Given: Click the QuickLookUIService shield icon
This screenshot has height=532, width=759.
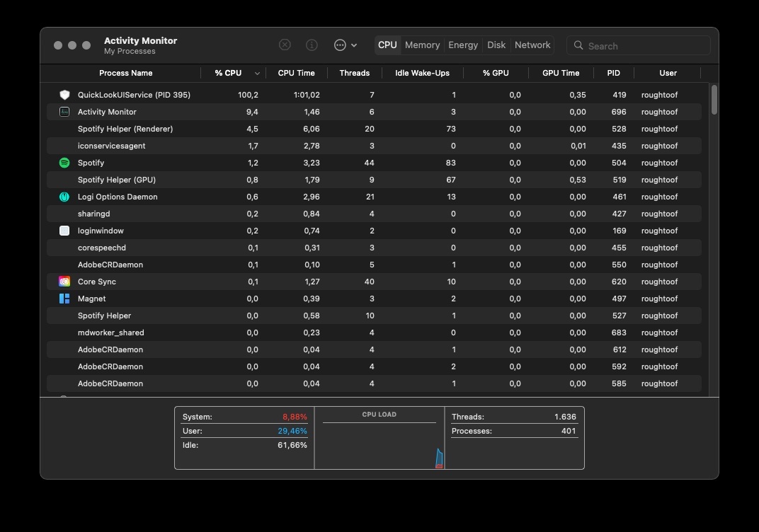Looking at the screenshot, I should [x=64, y=95].
